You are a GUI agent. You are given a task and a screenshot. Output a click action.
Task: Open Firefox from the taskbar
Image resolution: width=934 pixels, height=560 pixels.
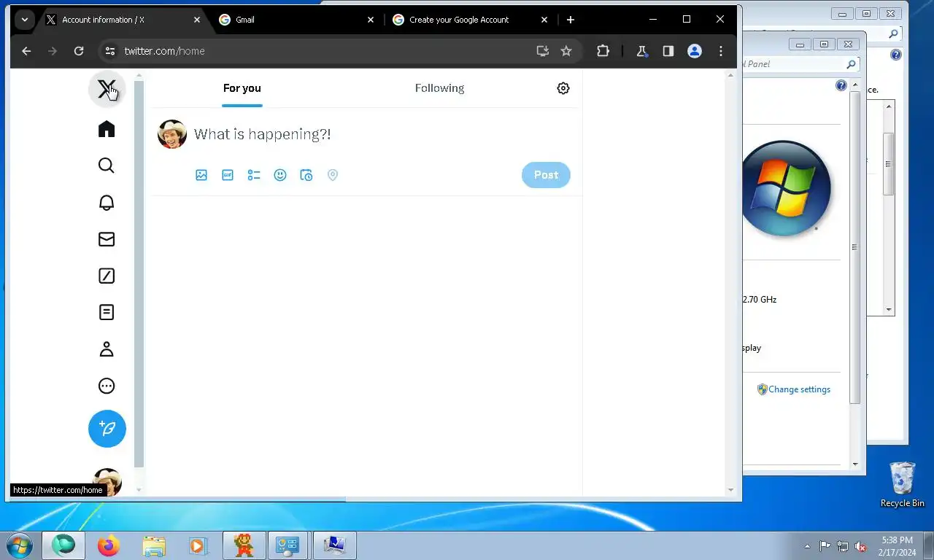tap(109, 545)
